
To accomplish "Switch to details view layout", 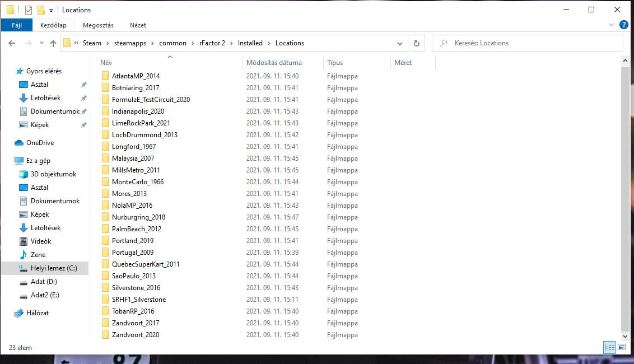I will point(609,348).
